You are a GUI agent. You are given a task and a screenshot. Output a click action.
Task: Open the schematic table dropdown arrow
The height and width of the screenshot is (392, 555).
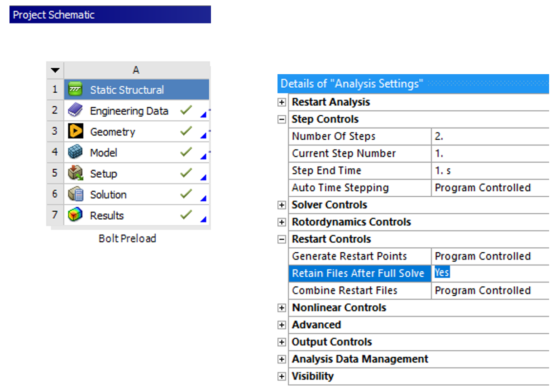[54, 70]
